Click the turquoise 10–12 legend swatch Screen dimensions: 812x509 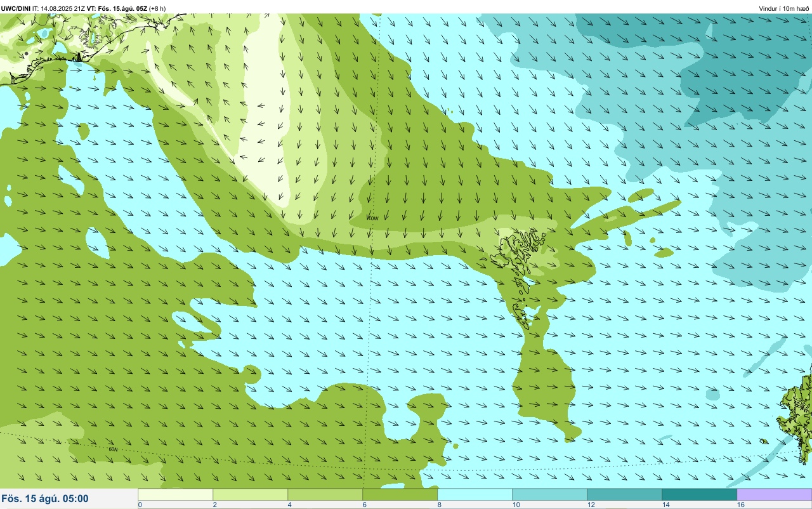(x=550, y=494)
